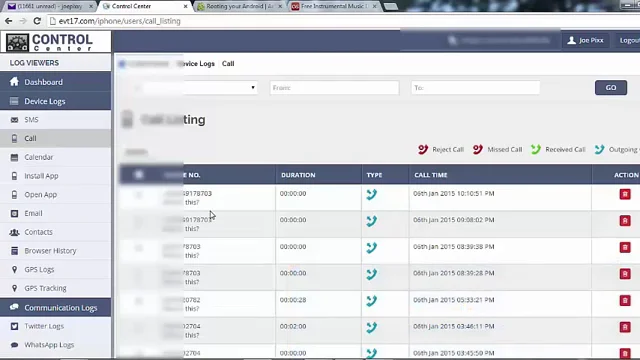
Task: Open SMS logs envelope icon
Action: tap(14, 120)
